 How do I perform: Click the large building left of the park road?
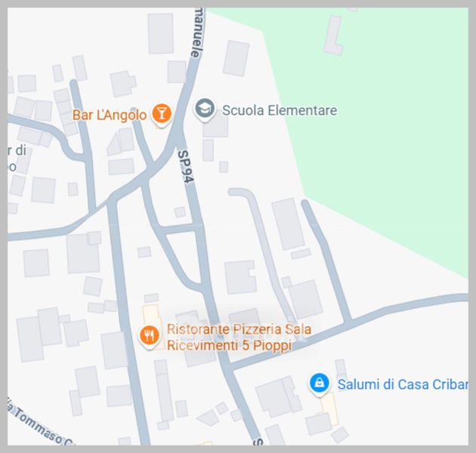tap(288, 224)
